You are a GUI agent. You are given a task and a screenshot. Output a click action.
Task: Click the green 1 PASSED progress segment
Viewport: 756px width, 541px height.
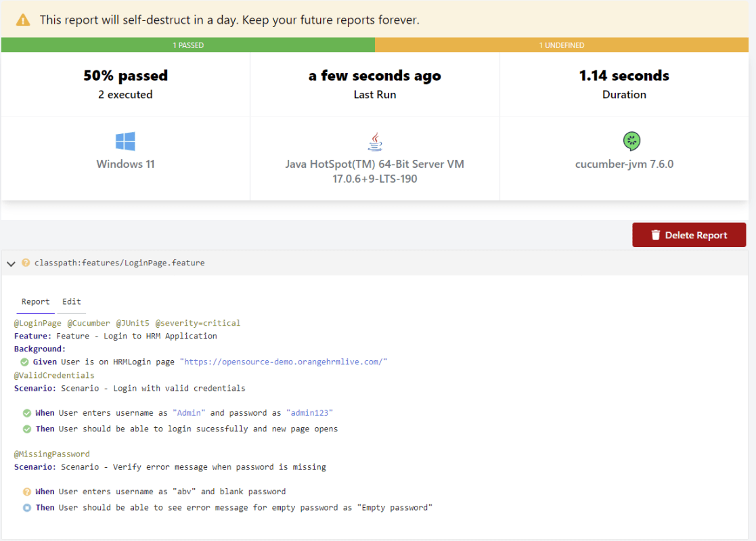pos(188,45)
